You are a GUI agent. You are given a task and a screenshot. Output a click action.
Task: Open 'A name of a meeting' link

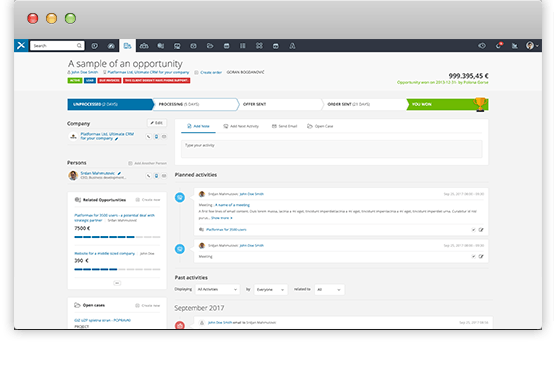(232, 205)
